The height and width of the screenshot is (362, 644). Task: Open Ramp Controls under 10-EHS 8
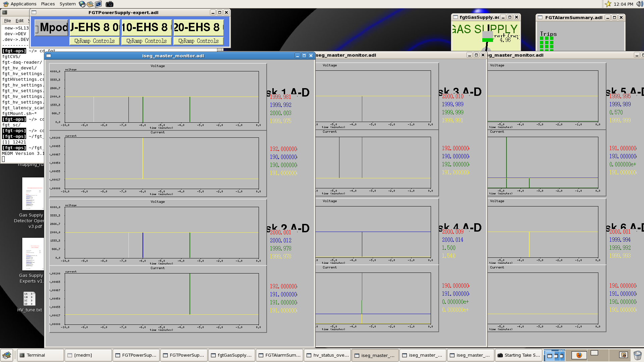point(147,41)
